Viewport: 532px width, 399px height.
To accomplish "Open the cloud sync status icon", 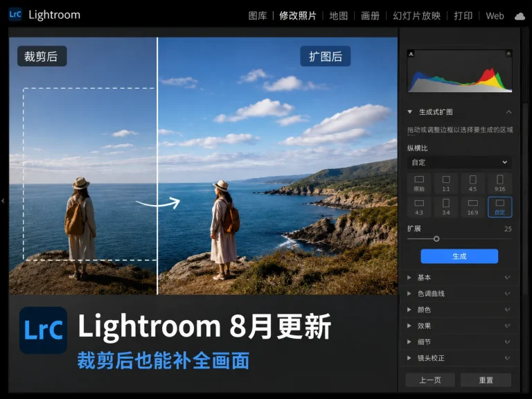I will (520, 16).
